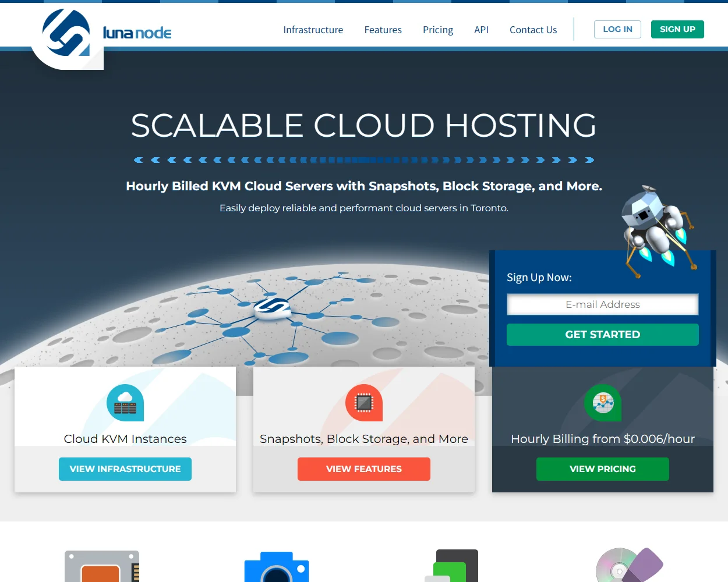Screen dimensions: 728x582
Task: Go to the Pricing page
Action: pos(438,30)
